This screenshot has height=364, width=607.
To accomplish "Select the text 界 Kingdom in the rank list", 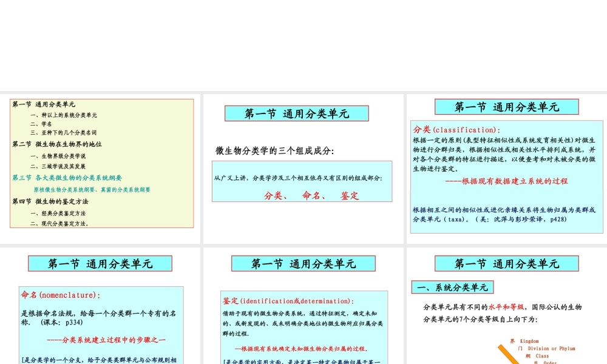I will [x=527, y=340].
